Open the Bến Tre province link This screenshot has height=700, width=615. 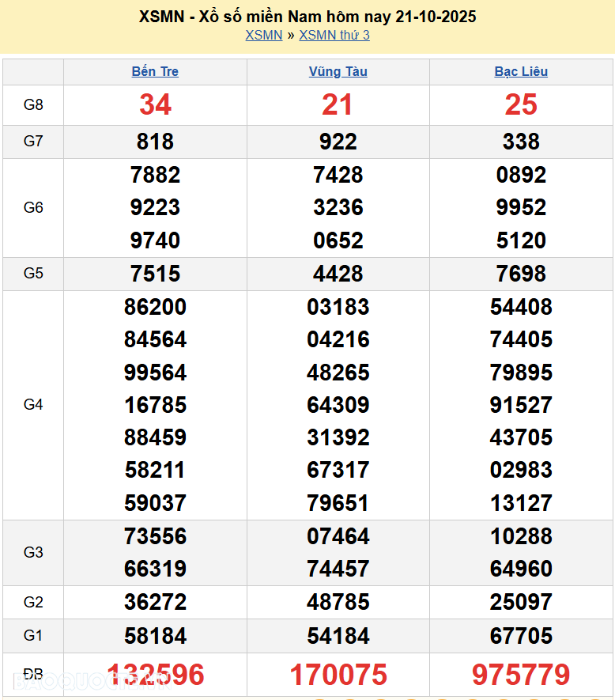155,71
